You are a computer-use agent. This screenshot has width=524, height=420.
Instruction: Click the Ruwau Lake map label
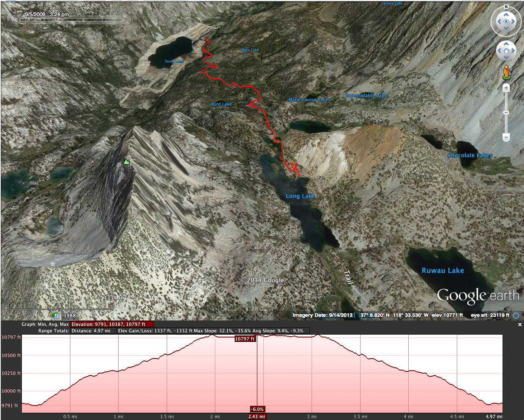click(x=443, y=271)
